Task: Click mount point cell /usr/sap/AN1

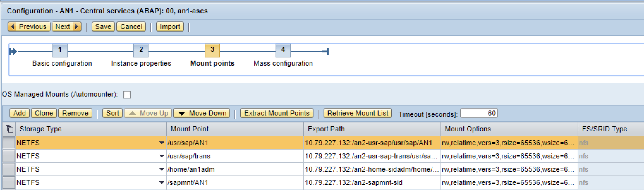Action: click(x=235, y=143)
